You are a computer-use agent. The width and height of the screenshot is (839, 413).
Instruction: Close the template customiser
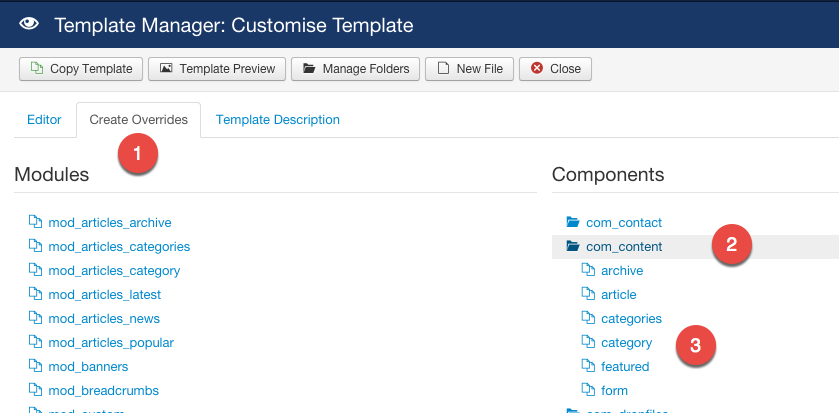click(555, 69)
